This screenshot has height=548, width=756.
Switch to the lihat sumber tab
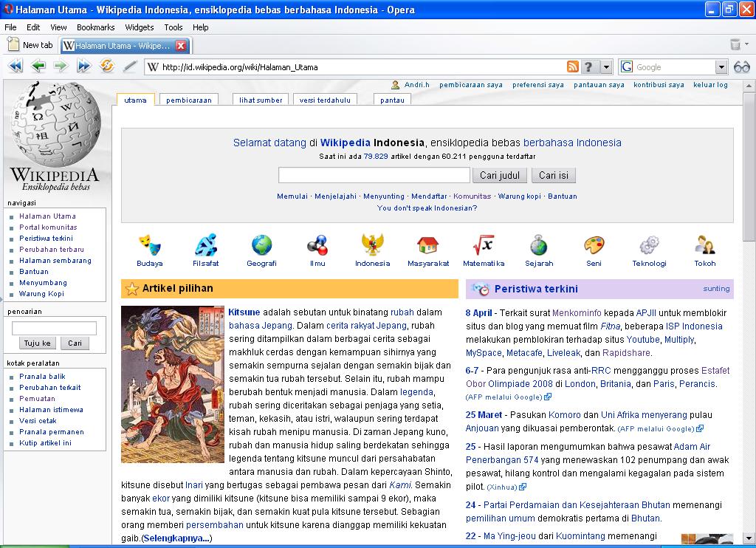(261, 100)
